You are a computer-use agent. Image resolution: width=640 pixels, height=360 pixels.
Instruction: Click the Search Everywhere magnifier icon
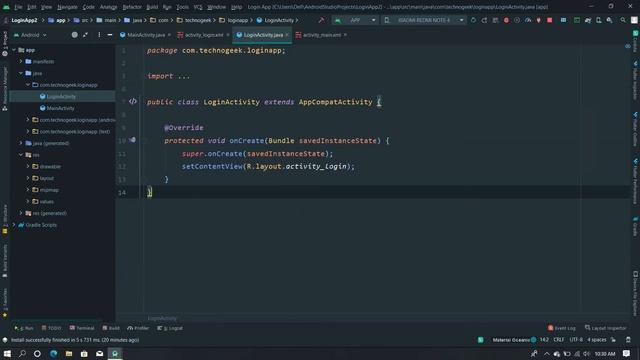(623, 20)
